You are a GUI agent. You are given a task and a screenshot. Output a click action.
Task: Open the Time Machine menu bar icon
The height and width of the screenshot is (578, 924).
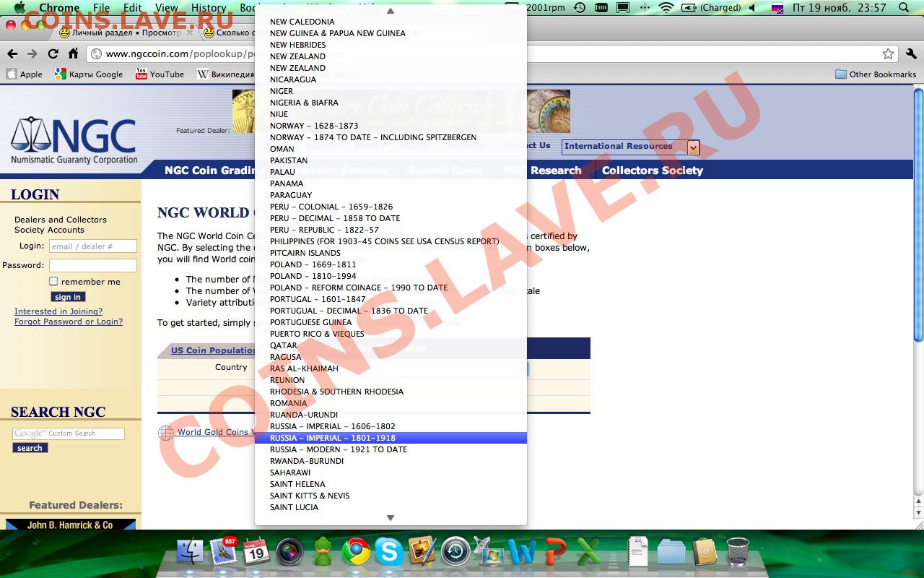coord(580,8)
